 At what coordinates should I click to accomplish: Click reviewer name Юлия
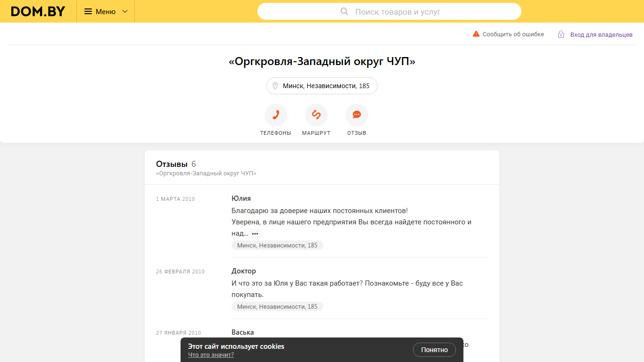point(241,198)
